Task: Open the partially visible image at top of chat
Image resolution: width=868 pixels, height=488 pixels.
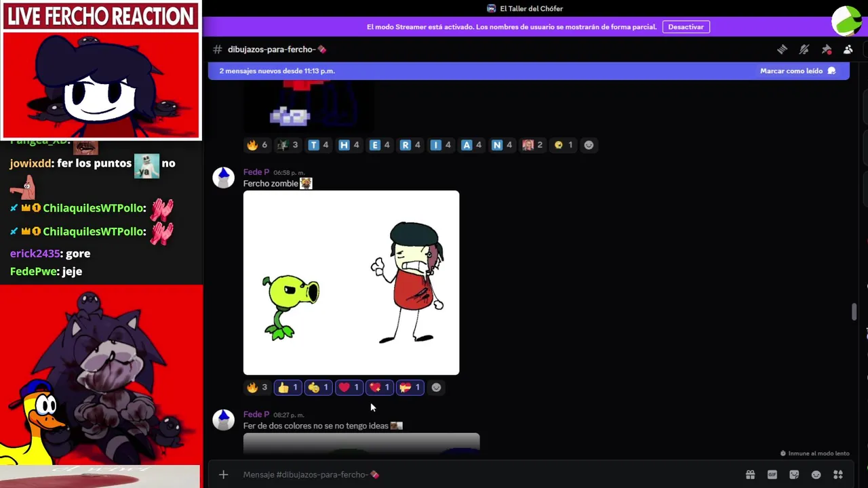Action: [308, 107]
